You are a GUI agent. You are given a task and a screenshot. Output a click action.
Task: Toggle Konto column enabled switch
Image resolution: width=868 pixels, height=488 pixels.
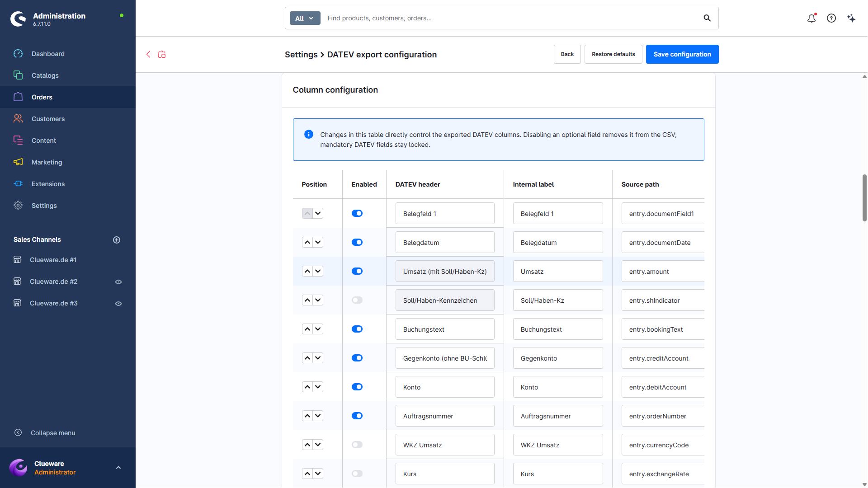[357, 387]
